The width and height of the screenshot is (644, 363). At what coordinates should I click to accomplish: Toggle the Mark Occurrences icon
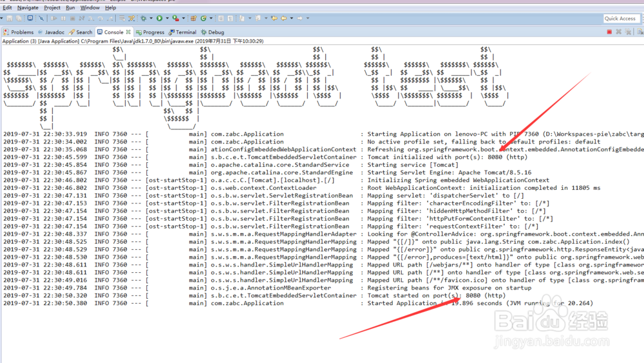pyautogui.click(x=221, y=19)
